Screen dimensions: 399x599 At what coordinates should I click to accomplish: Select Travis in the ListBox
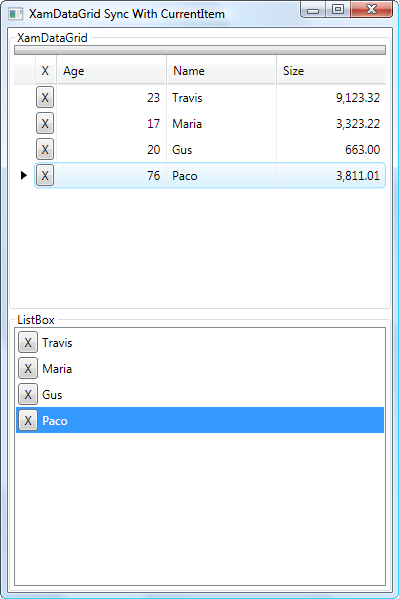pyautogui.click(x=200, y=342)
